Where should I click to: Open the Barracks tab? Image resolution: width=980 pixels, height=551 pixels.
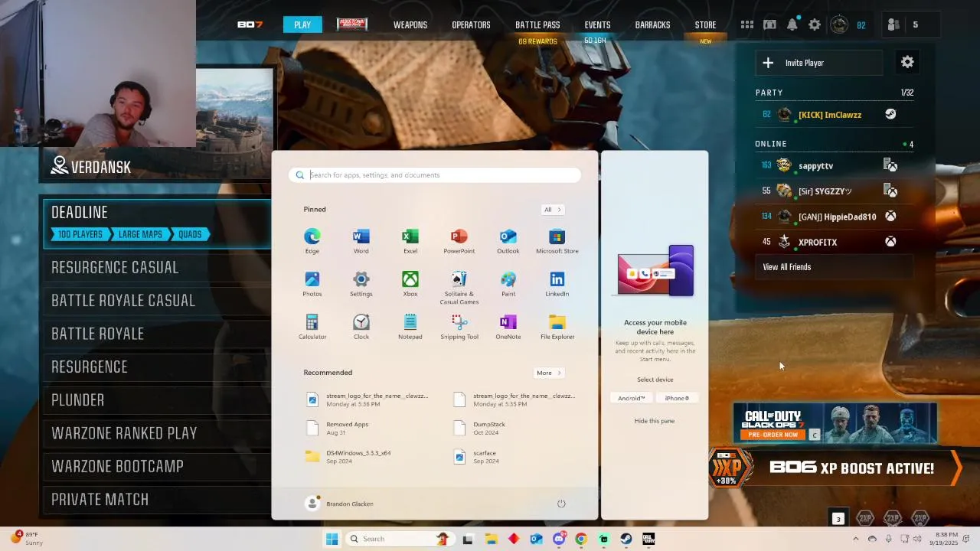(x=652, y=24)
